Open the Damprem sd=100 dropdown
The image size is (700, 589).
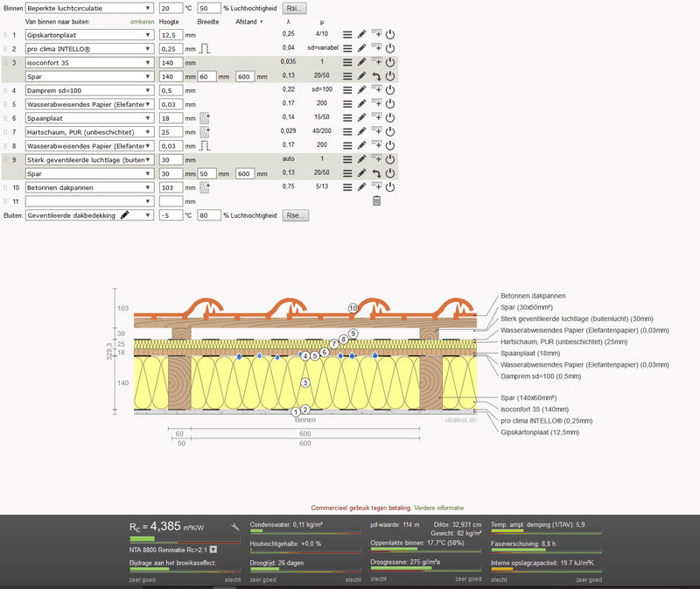(89, 90)
